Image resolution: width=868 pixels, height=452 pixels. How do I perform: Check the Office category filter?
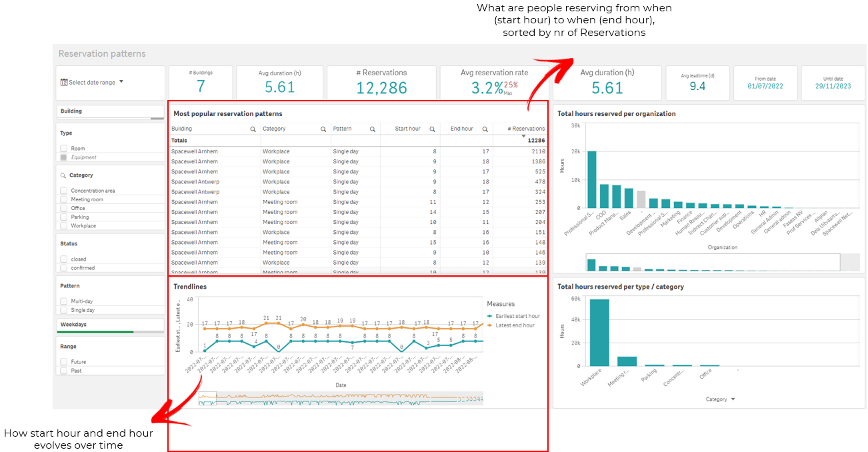tap(63, 208)
